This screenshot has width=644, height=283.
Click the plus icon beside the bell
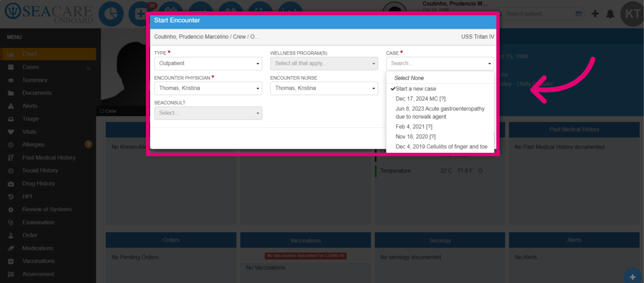point(595,14)
